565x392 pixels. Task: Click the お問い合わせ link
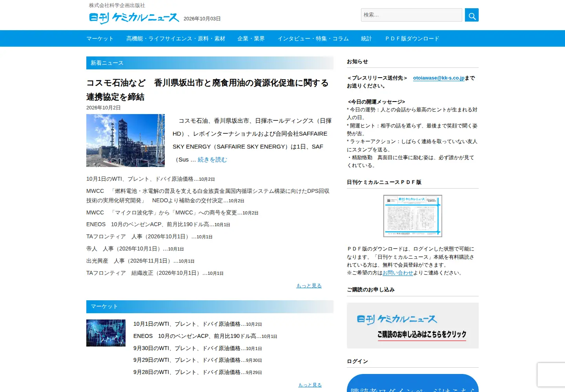pyautogui.click(x=398, y=273)
